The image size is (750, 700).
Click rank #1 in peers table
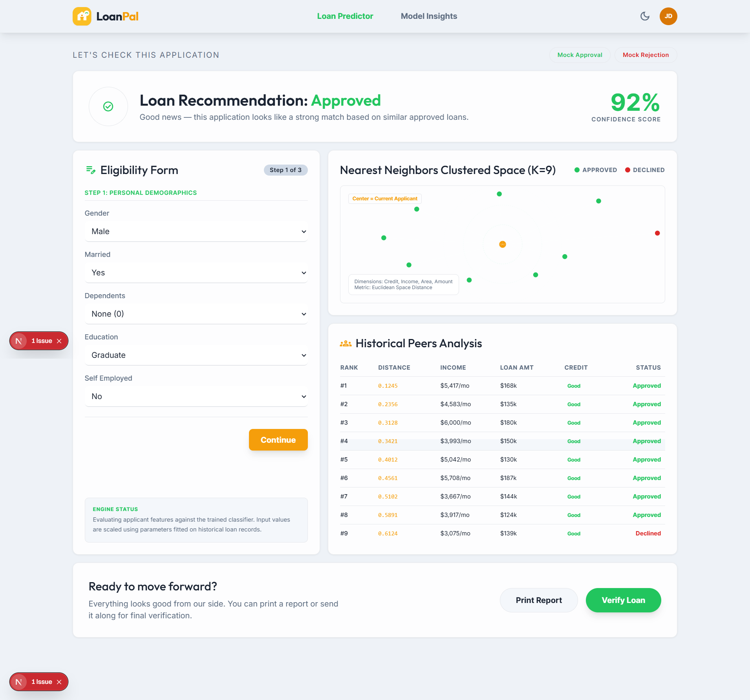tap(344, 386)
